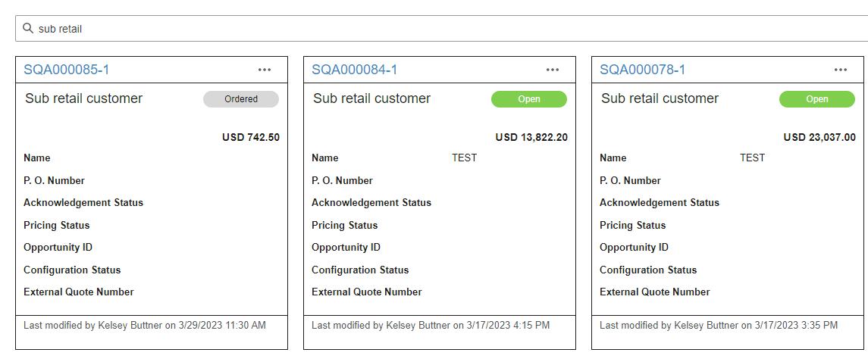Open the ellipsis menu on card SQA000084-1

click(x=552, y=70)
